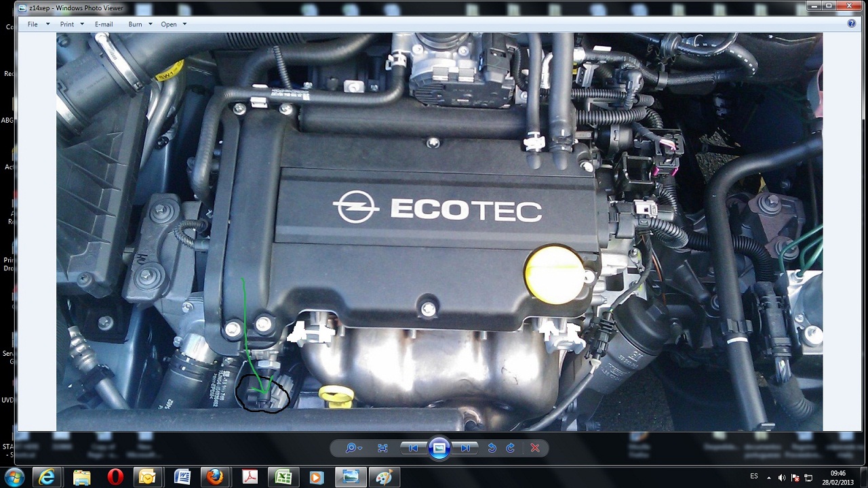
Task: Open Excel from the taskbar
Action: 283,477
